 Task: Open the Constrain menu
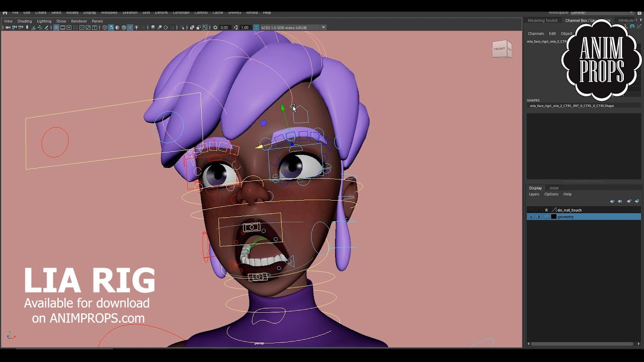click(x=181, y=13)
